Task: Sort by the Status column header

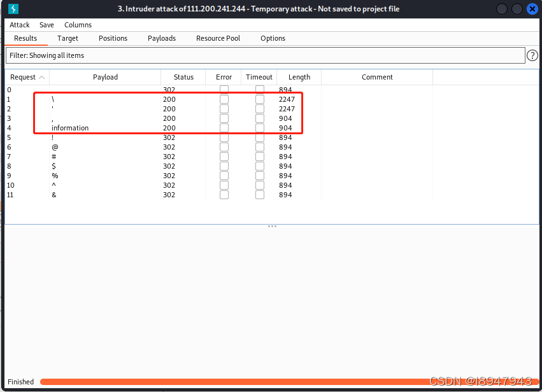Action: click(x=183, y=77)
